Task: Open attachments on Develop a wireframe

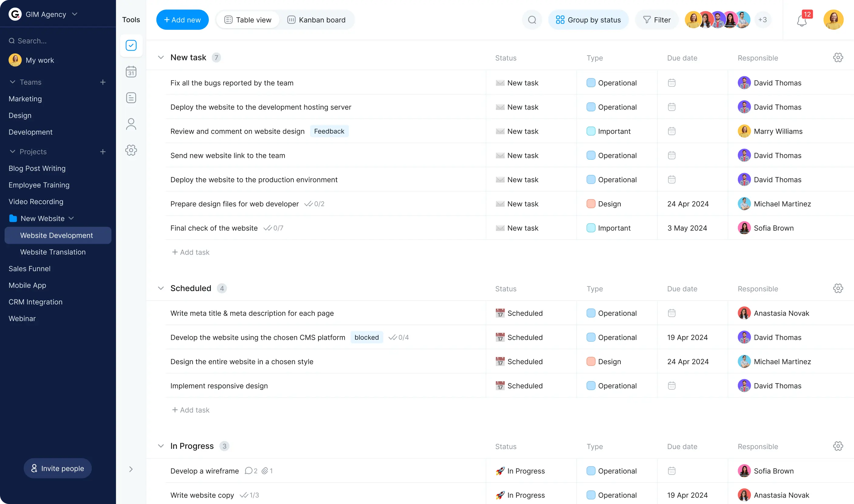Action: pos(267,471)
